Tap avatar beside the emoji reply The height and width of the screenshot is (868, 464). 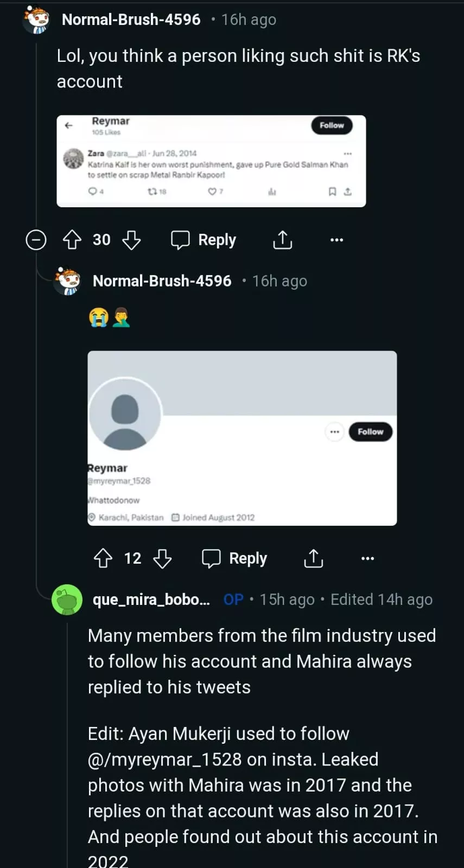tap(68, 281)
